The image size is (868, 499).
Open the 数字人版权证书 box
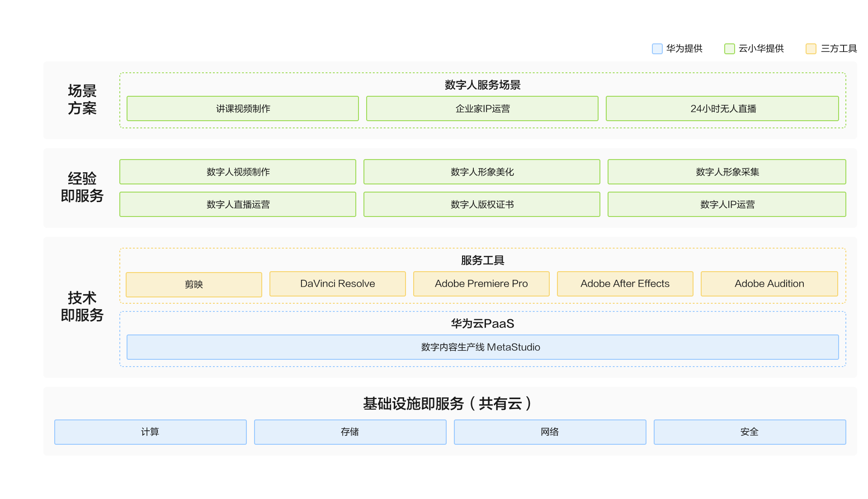click(481, 204)
